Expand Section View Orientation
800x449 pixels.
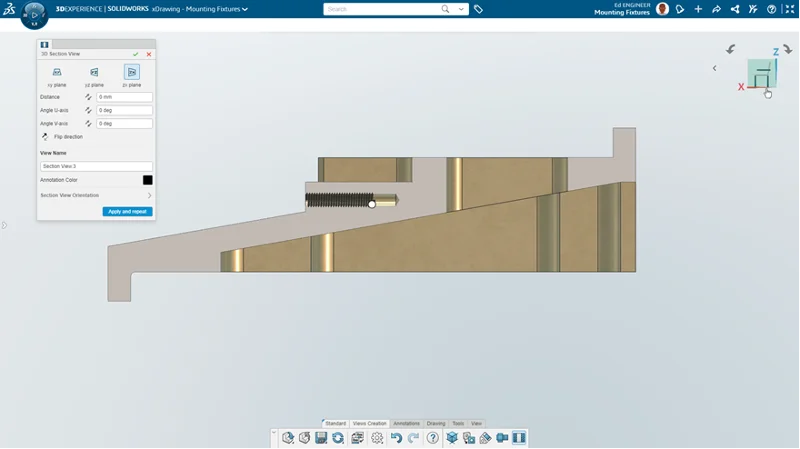click(x=149, y=195)
